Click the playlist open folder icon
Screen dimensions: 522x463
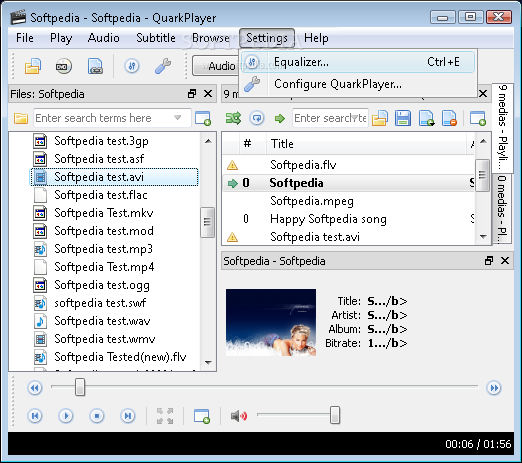coord(380,118)
